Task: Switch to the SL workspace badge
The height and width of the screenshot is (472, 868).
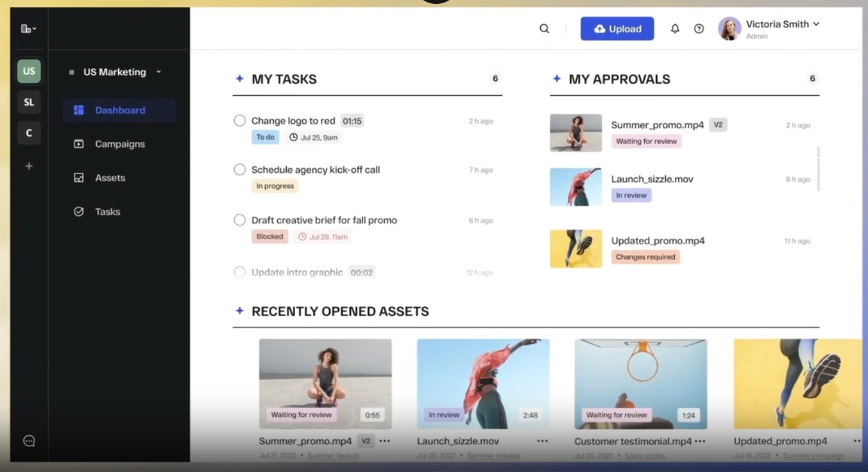Action: [x=29, y=102]
